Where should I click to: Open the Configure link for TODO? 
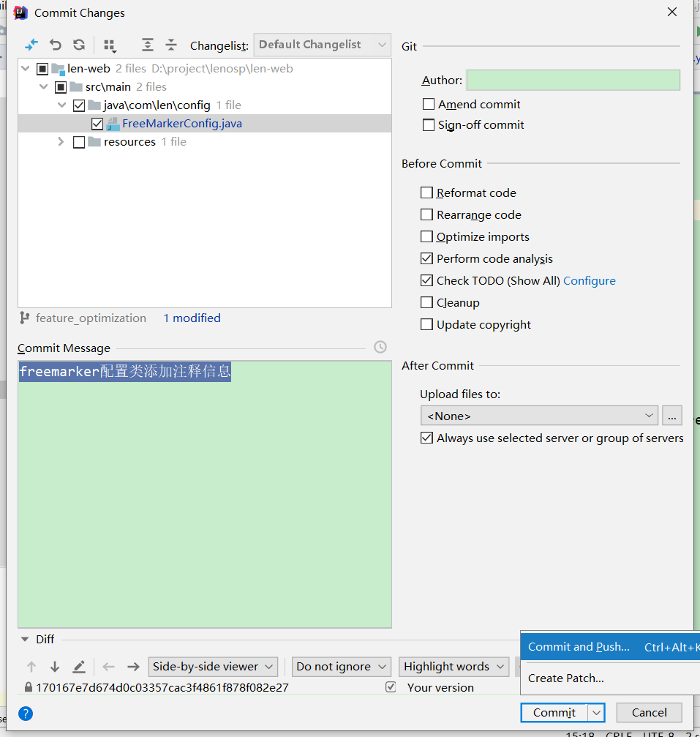point(589,281)
